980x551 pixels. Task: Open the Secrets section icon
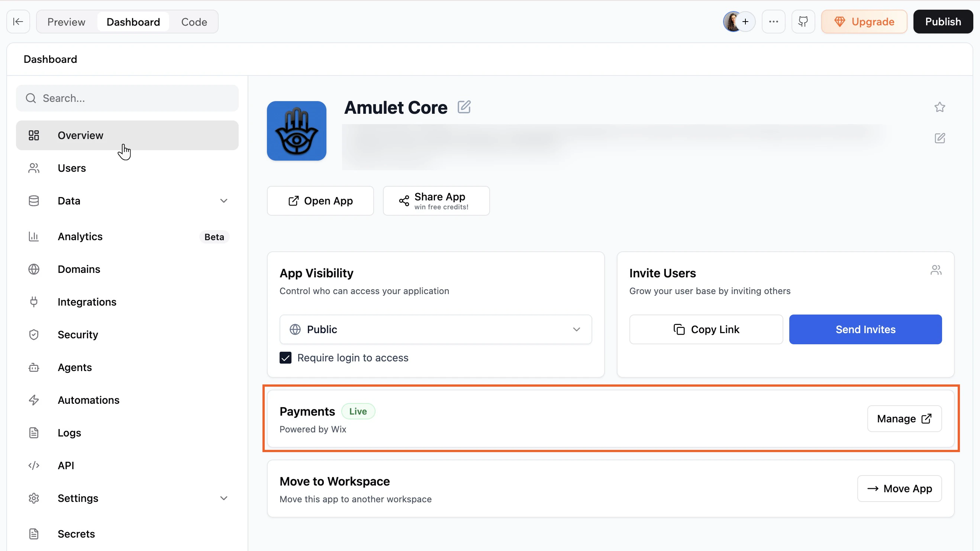click(34, 534)
